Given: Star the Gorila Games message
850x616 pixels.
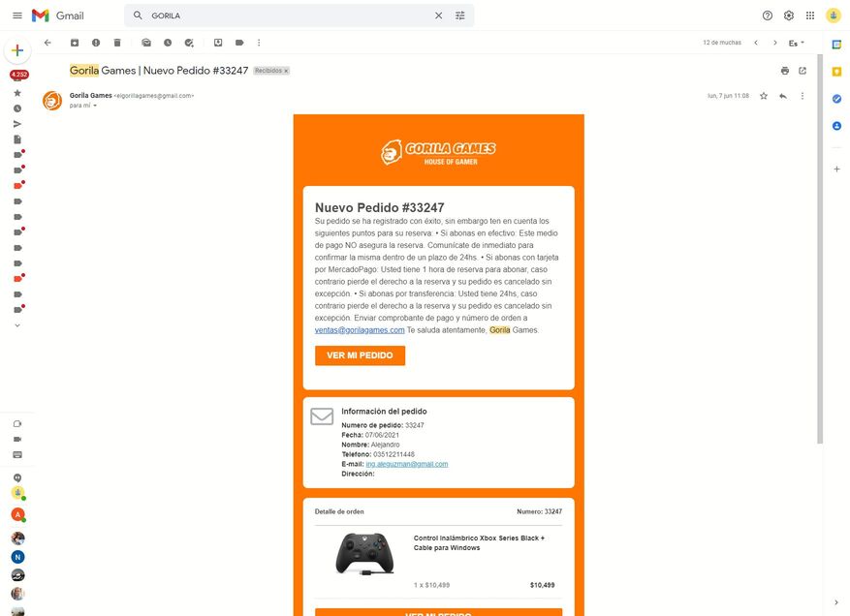Looking at the screenshot, I should [x=764, y=96].
